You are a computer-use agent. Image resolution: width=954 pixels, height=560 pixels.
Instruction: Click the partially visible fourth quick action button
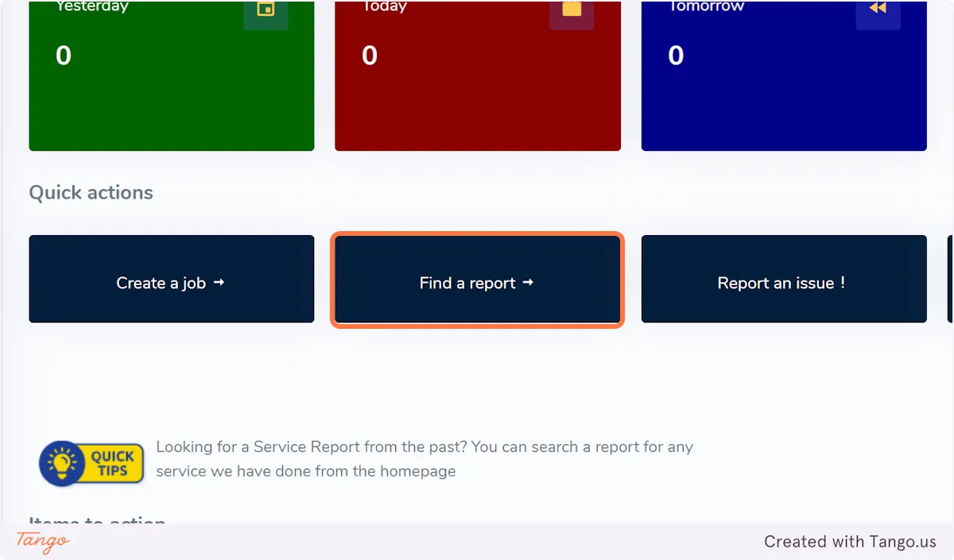(x=950, y=279)
